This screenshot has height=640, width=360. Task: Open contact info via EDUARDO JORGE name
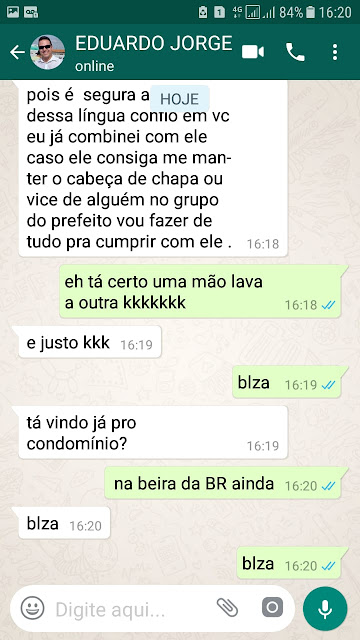coord(153,44)
